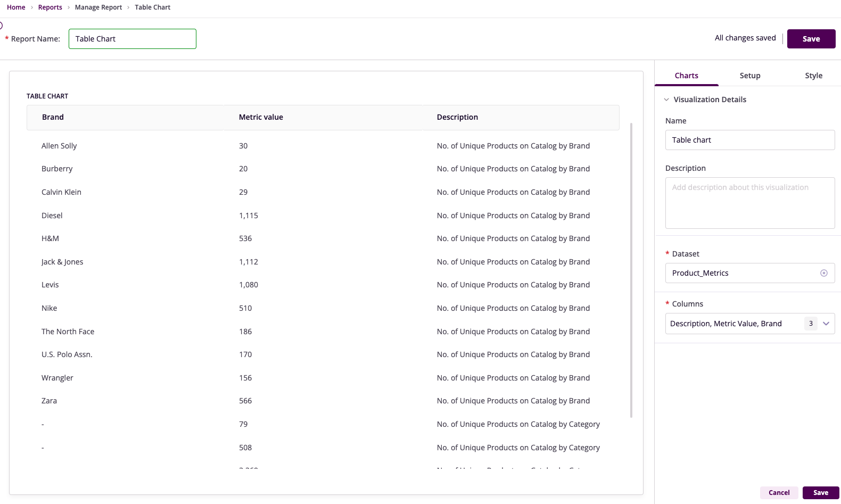Click the Brand column header

coord(53,117)
